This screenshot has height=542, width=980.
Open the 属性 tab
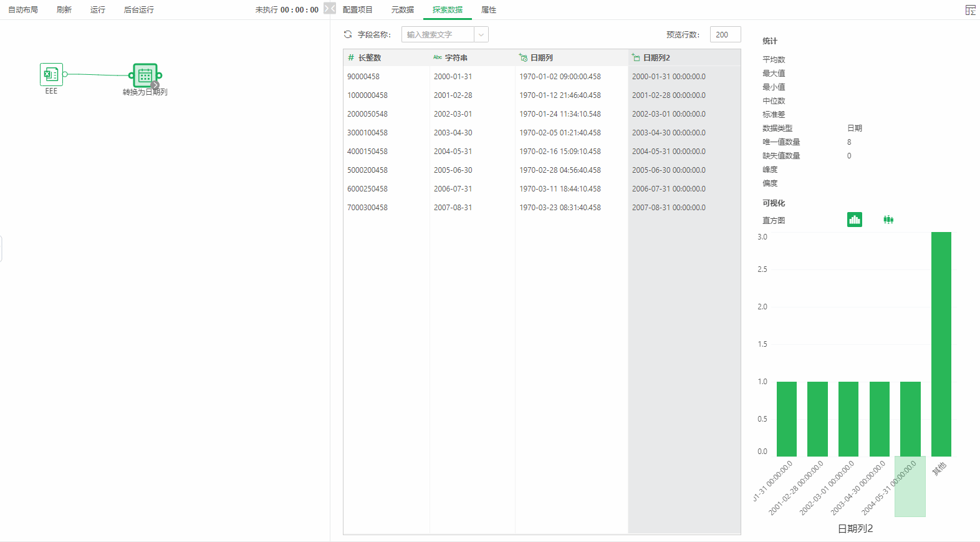tap(489, 10)
